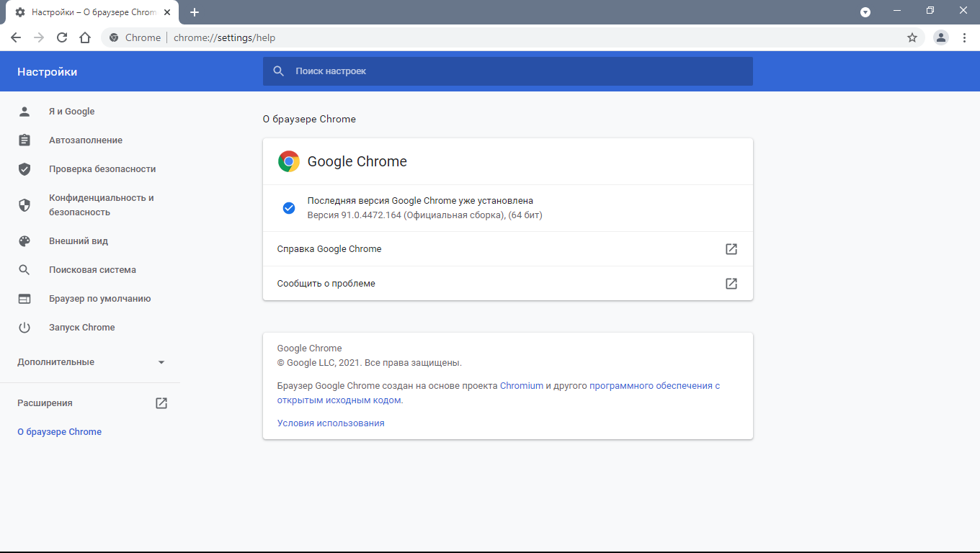
Task: Click external link icon for Сообщить о проблеме
Action: (731, 284)
